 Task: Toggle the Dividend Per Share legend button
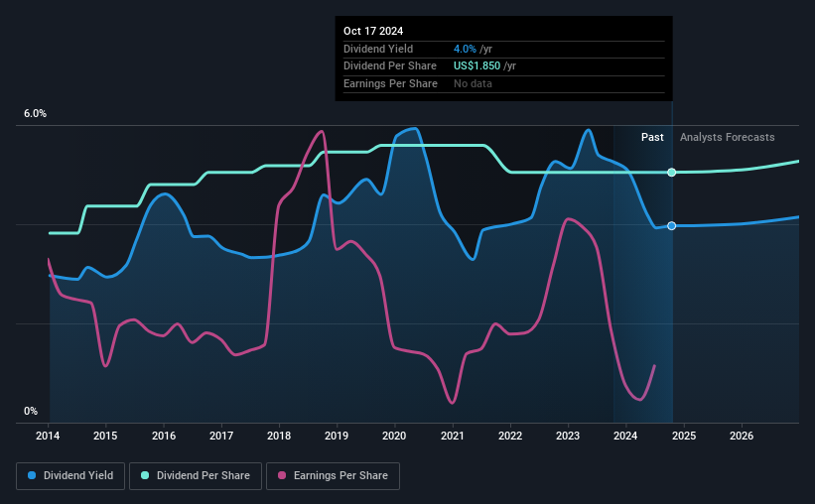[x=196, y=476]
